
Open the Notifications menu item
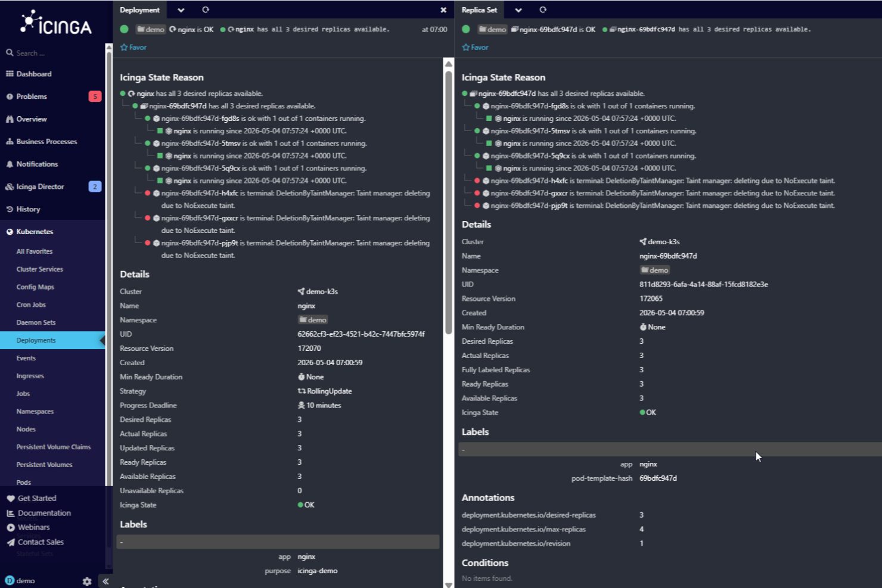pyautogui.click(x=37, y=164)
